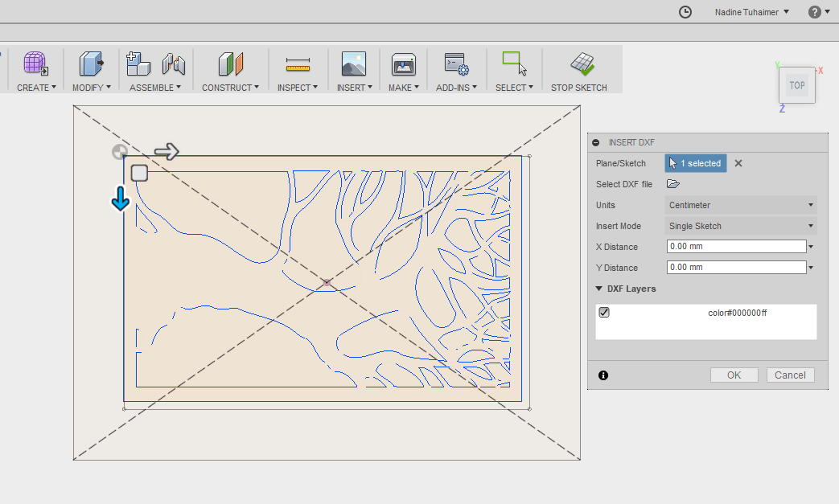Open the CREATE dropdown menu

coord(36,88)
